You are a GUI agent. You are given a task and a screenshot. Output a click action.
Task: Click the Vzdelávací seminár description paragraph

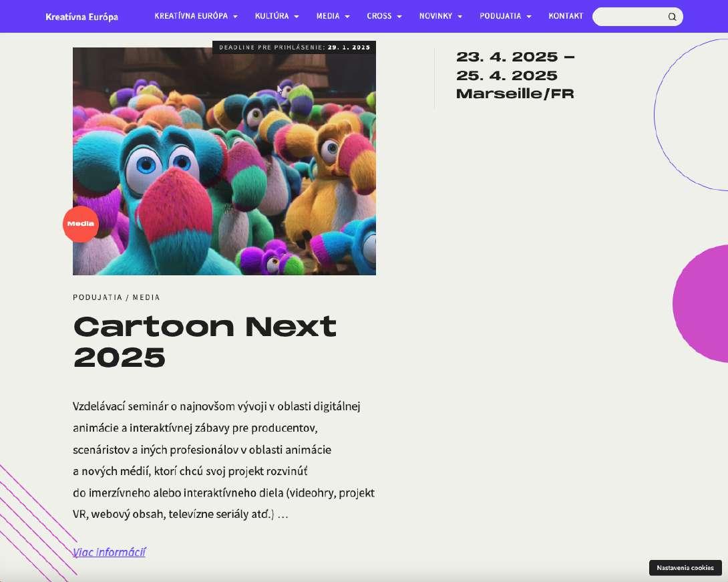point(224,460)
